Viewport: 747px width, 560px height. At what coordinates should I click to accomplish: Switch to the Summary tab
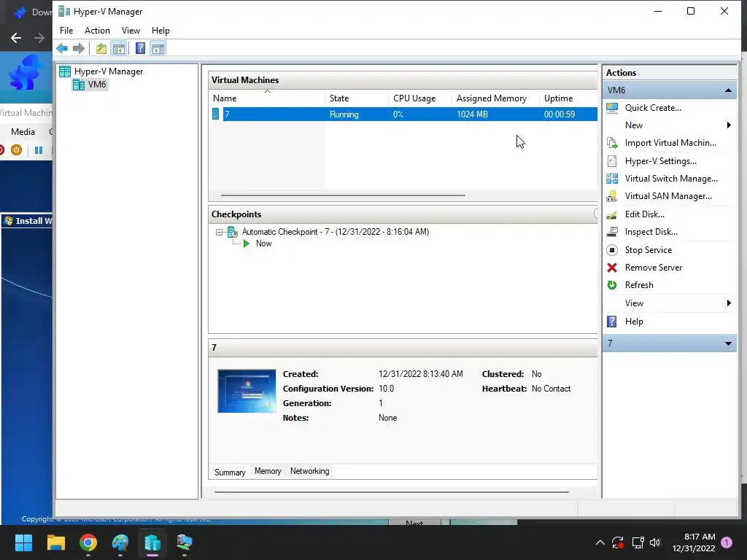230,472
